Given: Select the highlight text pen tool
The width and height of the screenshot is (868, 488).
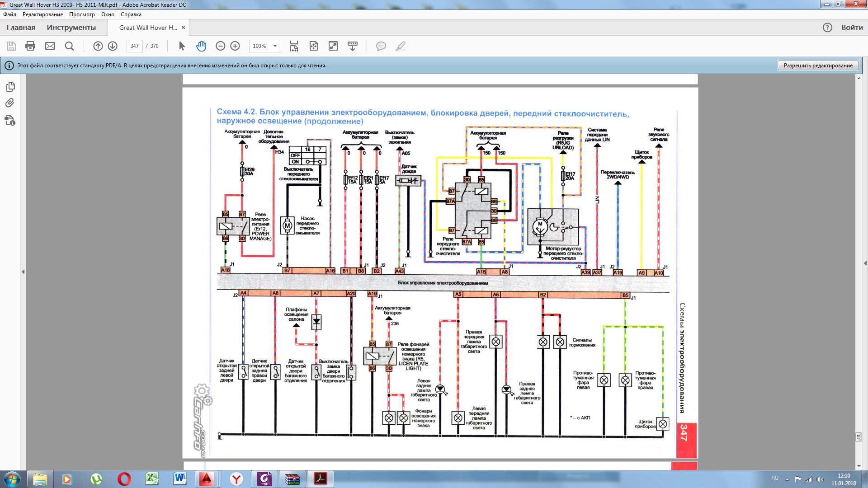Looking at the screenshot, I should (401, 46).
